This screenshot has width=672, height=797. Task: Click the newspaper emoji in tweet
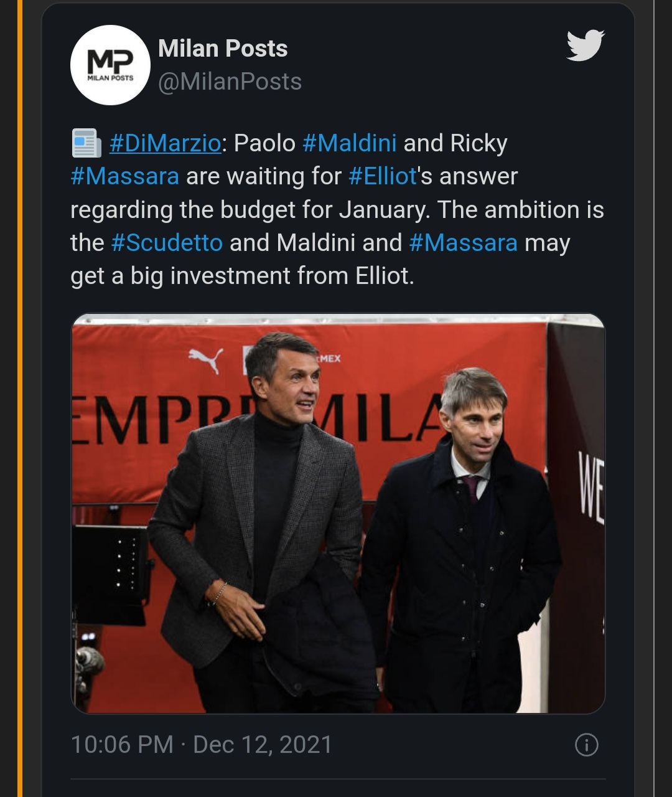pos(86,143)
